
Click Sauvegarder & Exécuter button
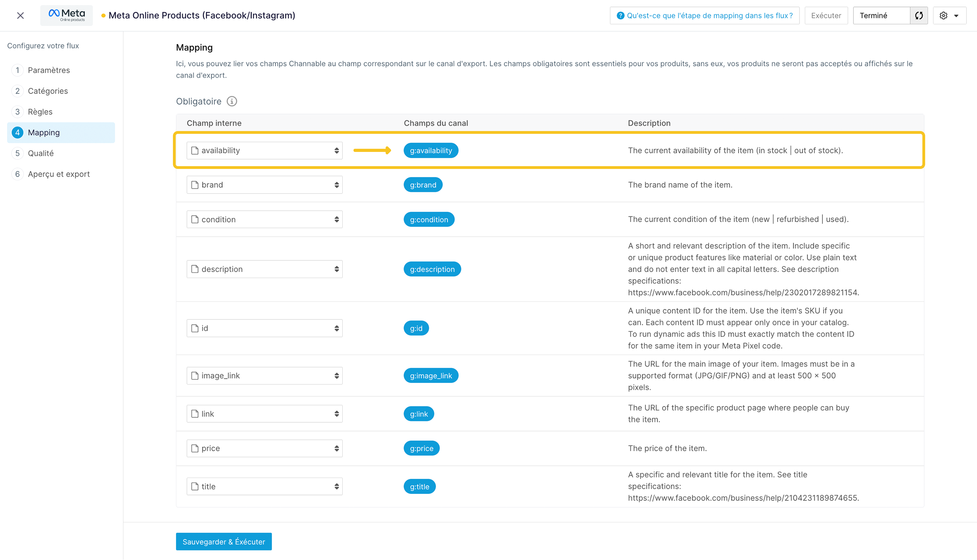[x=224, y=542]
